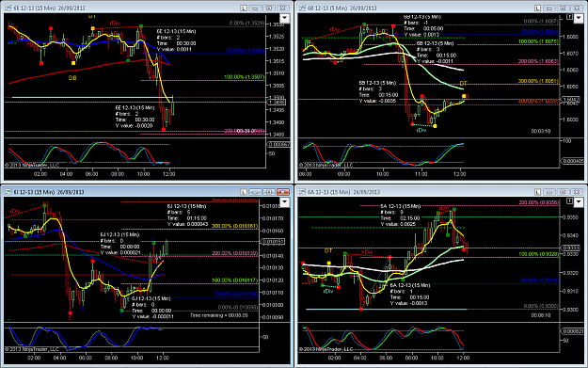The image size is (588, 368).
Task: Toggle the L link button on the 6B chart
Action: point(537,8)
